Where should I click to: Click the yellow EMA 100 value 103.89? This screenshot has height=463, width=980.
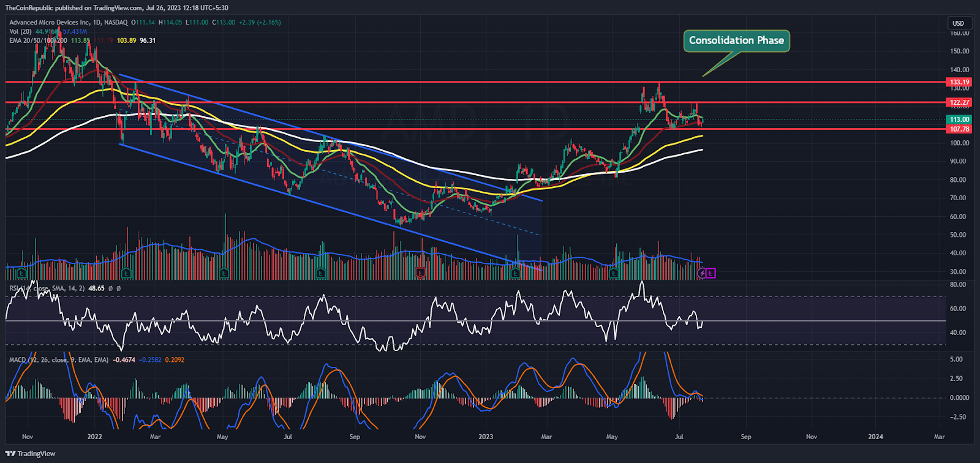coord(127,40)
